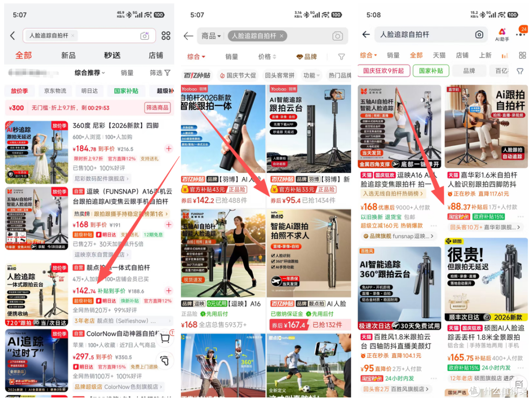This screenshot has height=402, width=532.
Task: Open the four-circle grid menu in JD
Action: pos(166,35)
